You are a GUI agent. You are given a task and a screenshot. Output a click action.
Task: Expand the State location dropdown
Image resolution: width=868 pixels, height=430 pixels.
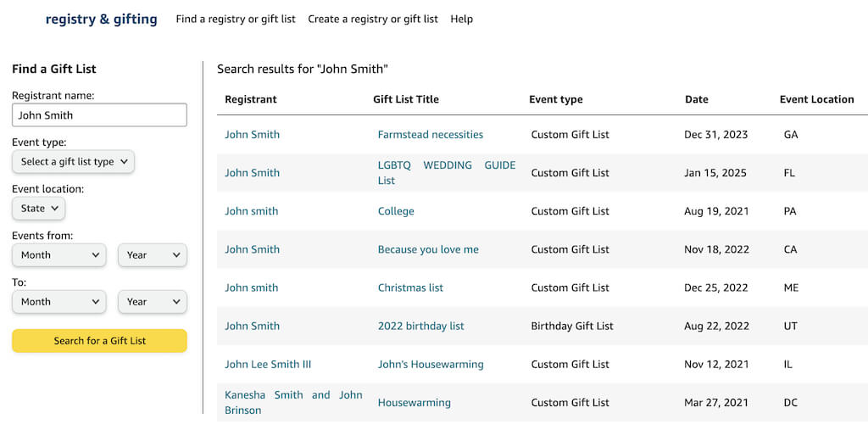38,208
